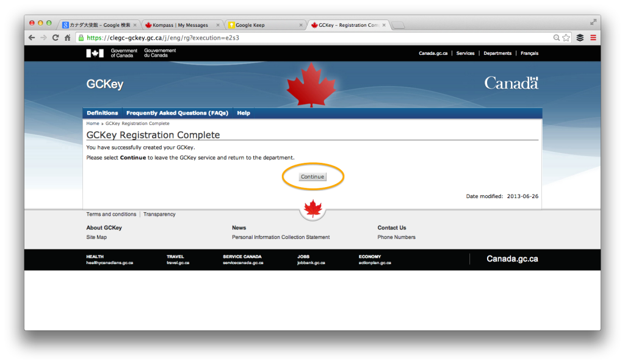Open Terms and conditions link

point(111,214)
